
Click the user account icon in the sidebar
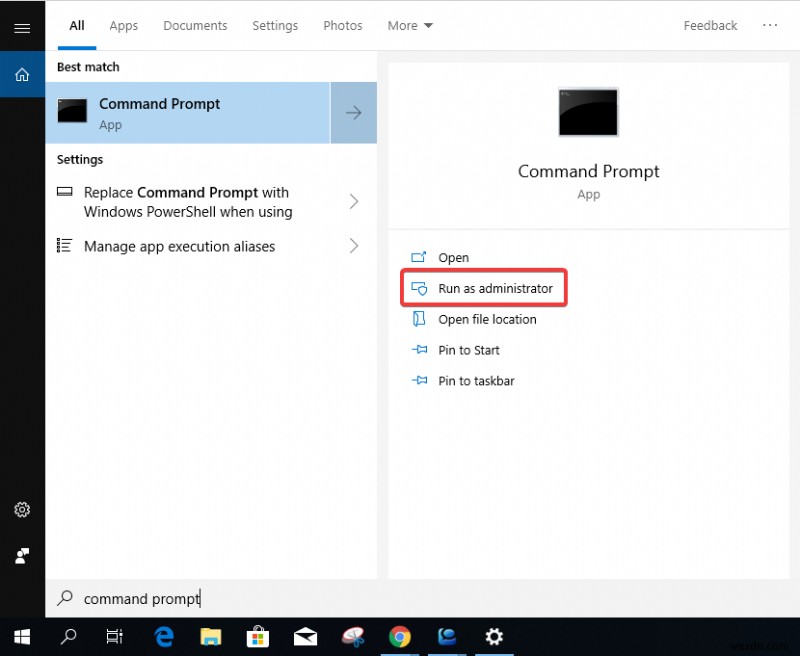(x=22, y=555)
